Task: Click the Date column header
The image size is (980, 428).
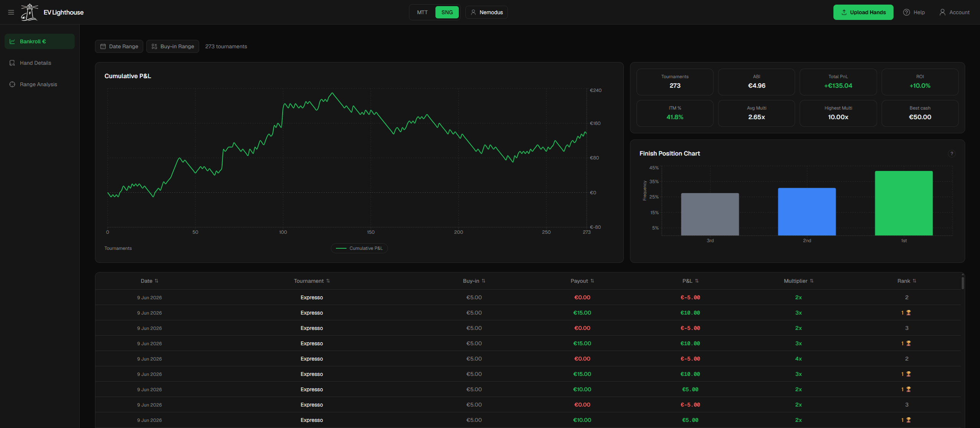Action: 149,281
